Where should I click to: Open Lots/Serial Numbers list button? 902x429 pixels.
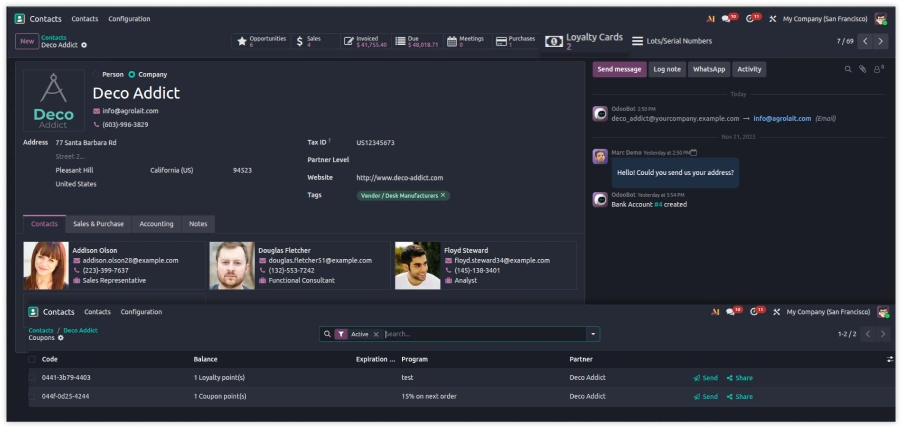click(x=672, y=41)
